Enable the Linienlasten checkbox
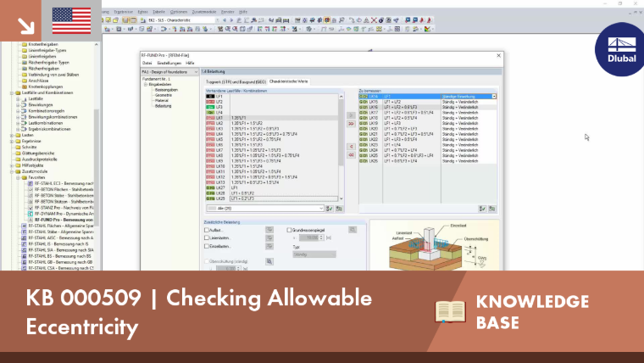This screenshot has width=644, height=363. coord(207,238)
